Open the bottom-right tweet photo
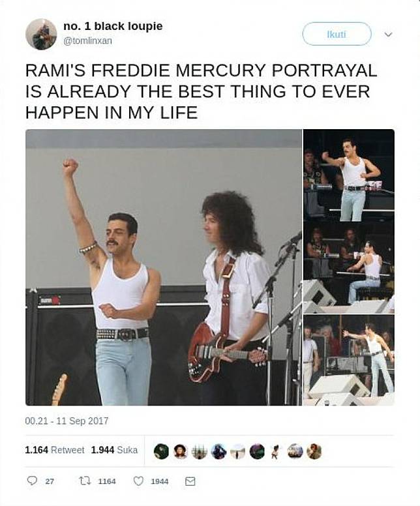 (x=348, y=360)
